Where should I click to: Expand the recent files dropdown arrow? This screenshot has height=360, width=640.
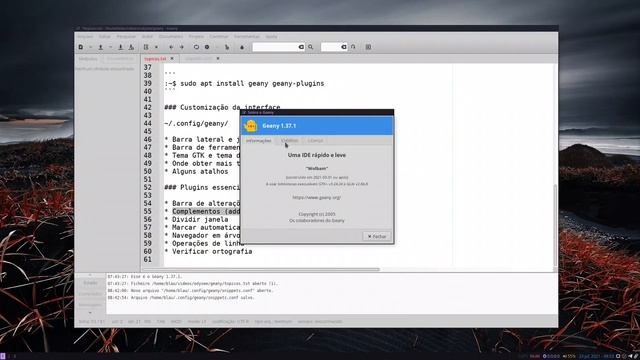pyautogui.click(x=110, y=47)
